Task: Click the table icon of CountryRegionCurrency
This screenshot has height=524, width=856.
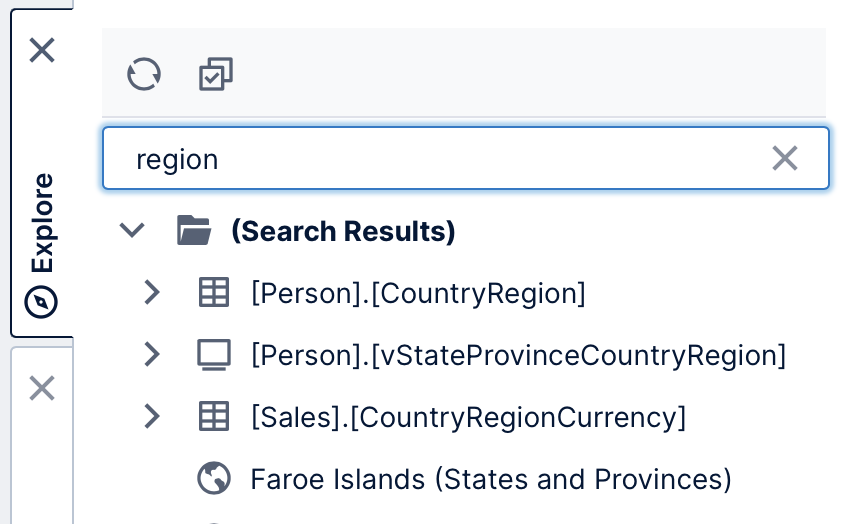Action: tap(213, 416)
